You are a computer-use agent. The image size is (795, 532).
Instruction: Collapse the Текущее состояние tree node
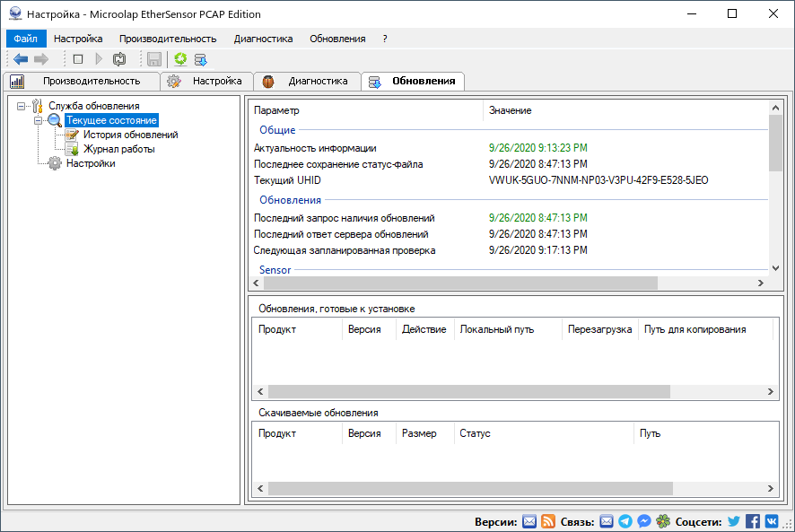38,119
